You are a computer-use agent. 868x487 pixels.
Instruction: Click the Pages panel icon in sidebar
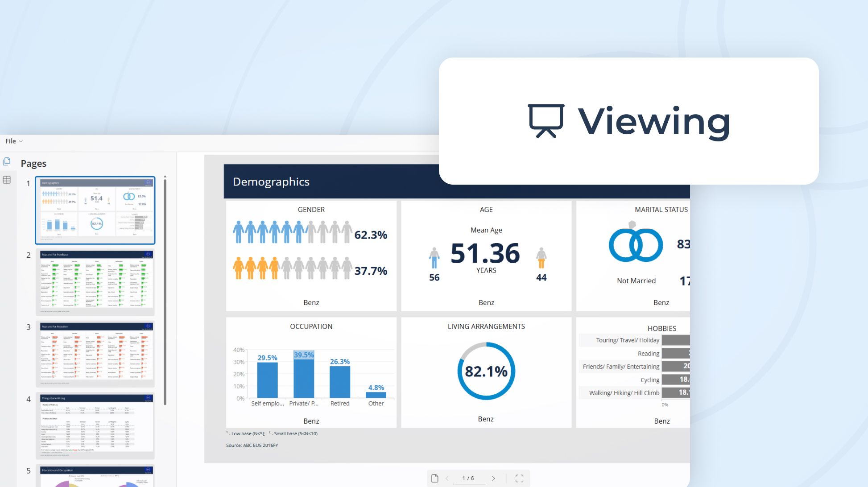pos(7,161)
